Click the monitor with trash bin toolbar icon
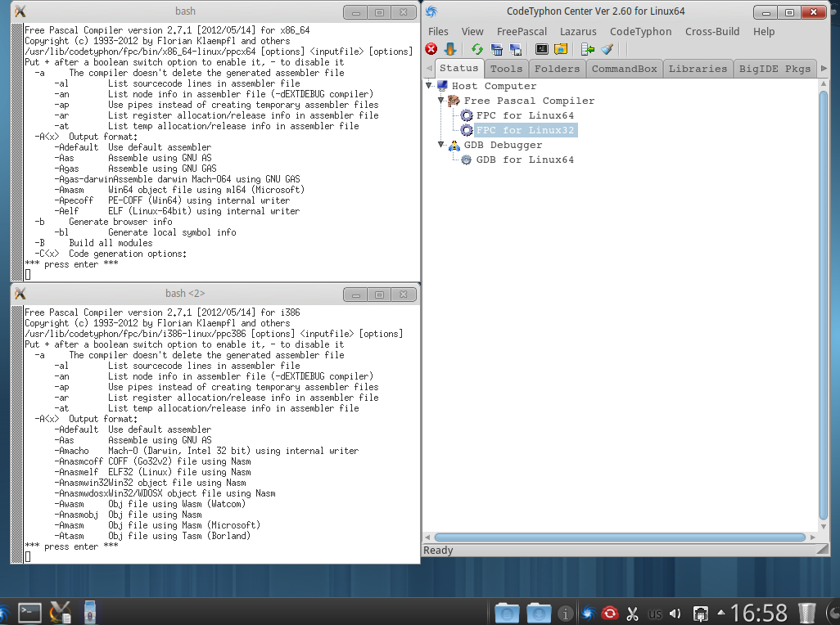 497,49
